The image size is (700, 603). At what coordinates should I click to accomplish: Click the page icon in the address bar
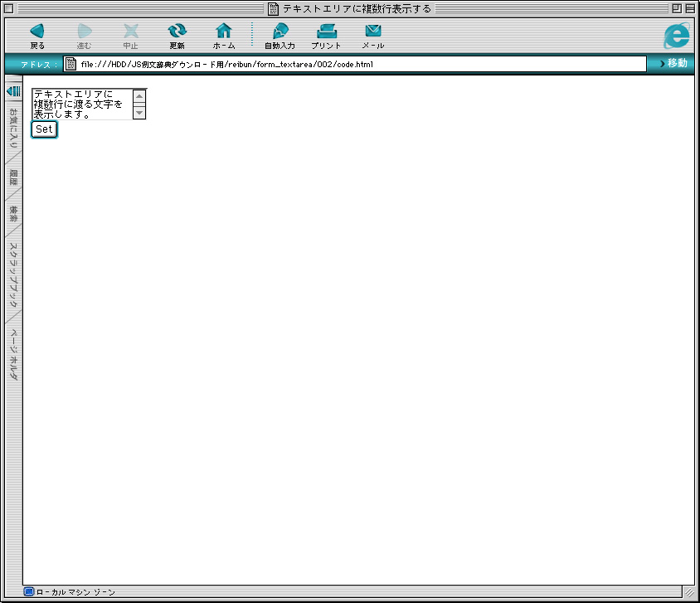pos(71,64)
